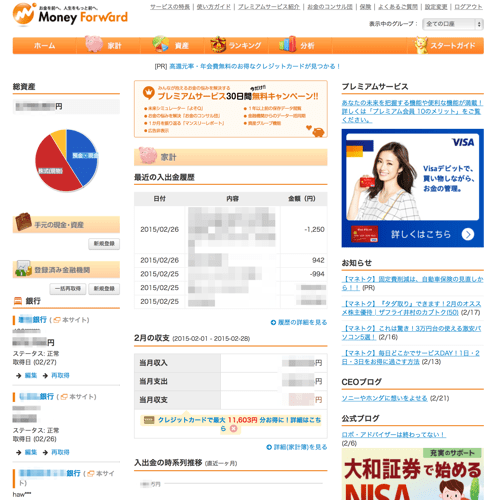Viewport: 497px width, 500px height.
Task: Click the piggy bank icon in 家計 section header
Action: (148, 155)
